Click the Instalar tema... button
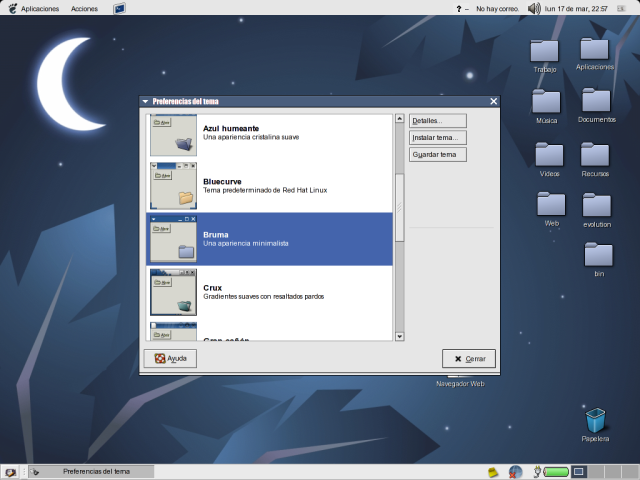The image size is (640, 480). 437,138
